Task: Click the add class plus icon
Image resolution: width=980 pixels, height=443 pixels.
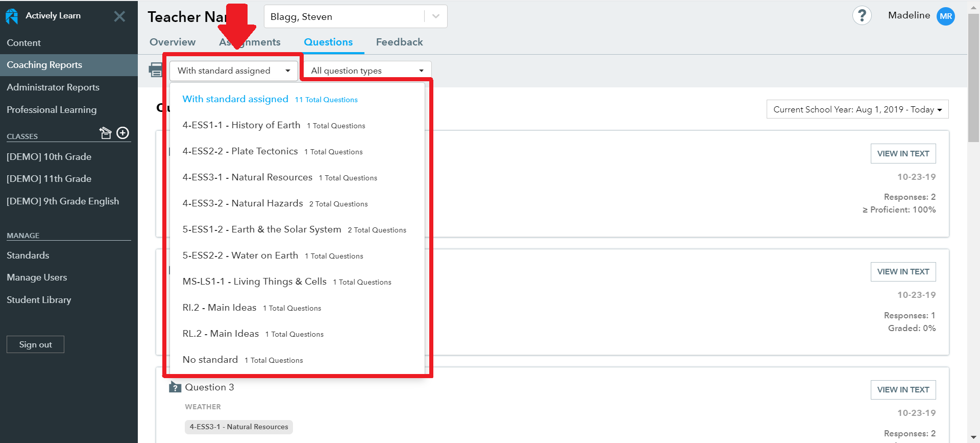Action: coord(123,133)
